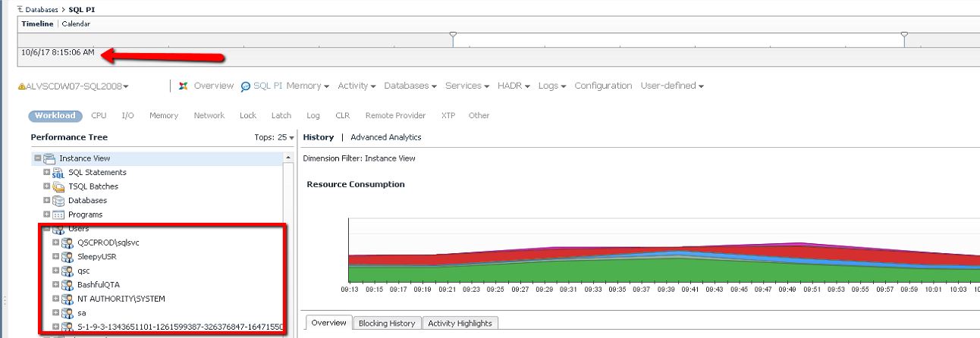Open the Memory menu
980x338 pixels.
(x=307, y=86)
